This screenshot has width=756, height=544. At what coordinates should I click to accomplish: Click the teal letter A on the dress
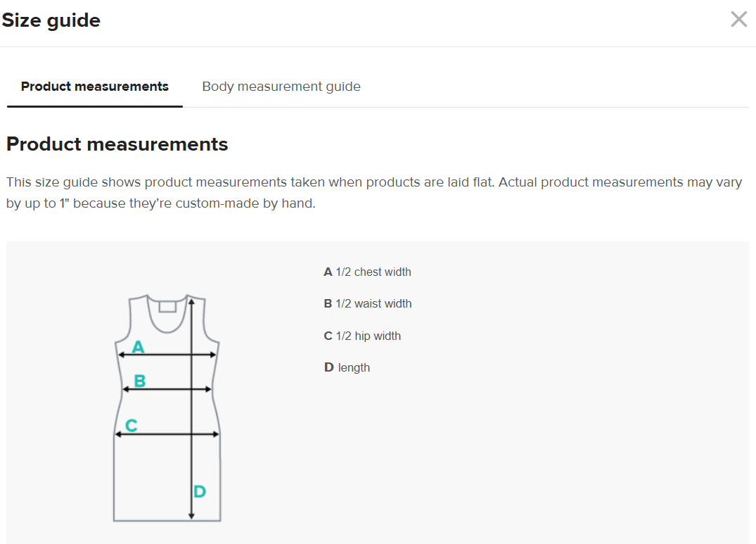pos(139,346)
